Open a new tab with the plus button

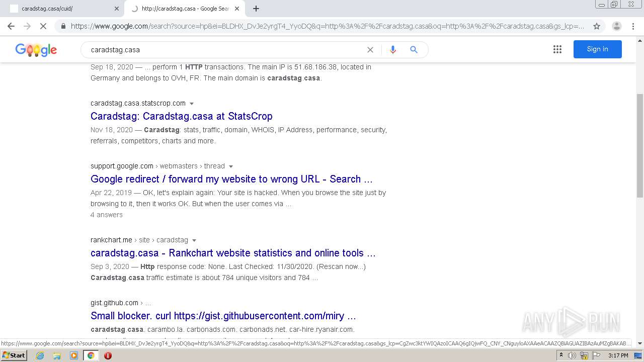pos(256,9)
